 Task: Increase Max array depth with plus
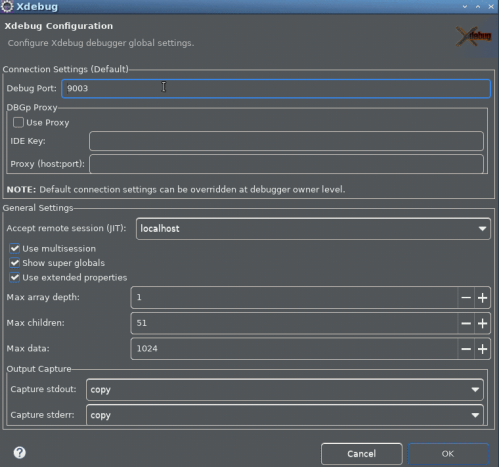482,298
